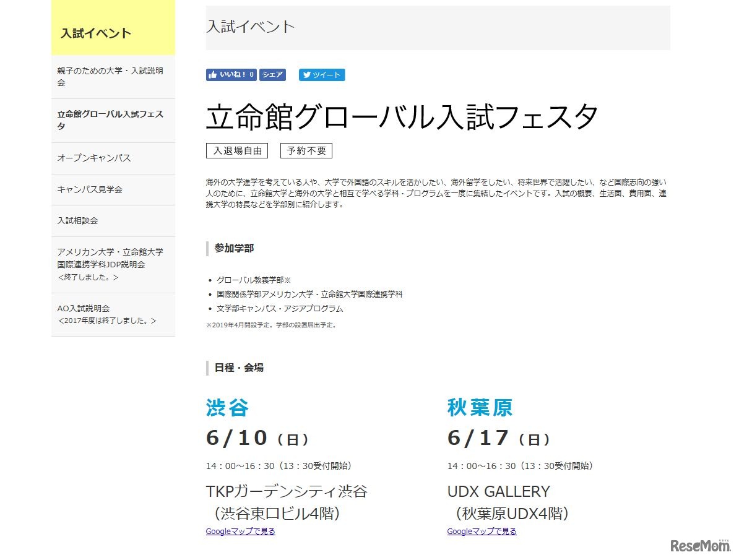Click the 立命館グローバル入試フェスタ page title

[x=402, y=116]
